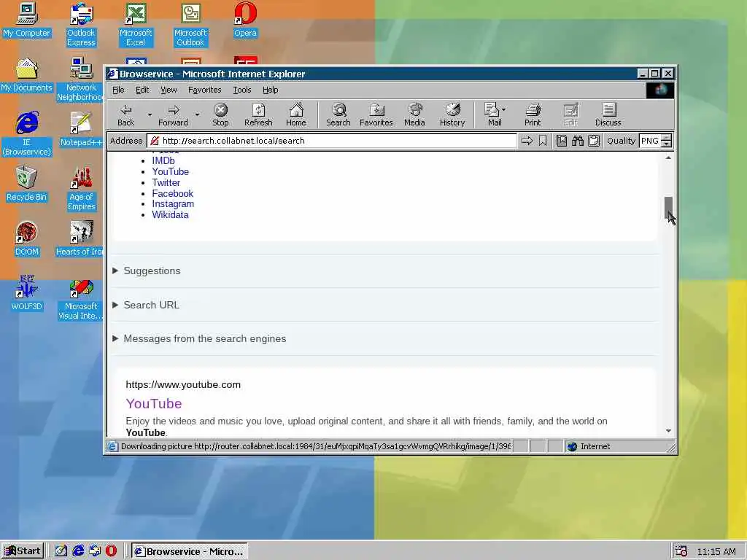Click the Quality PNG value field
The height and width of the screenshot is (560, 747).
(x=650, y=141)
